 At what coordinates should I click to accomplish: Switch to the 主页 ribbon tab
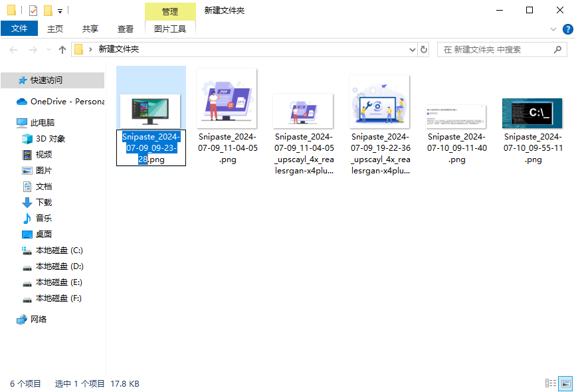55,29
